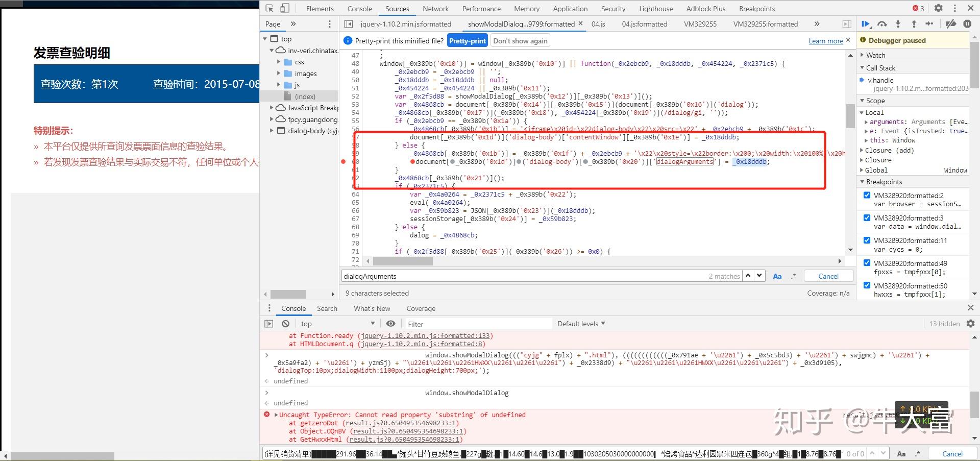This screenshot has width=980, height=461.
Task: Show more open file tabs chevron
Action: [x=817, y=24]
